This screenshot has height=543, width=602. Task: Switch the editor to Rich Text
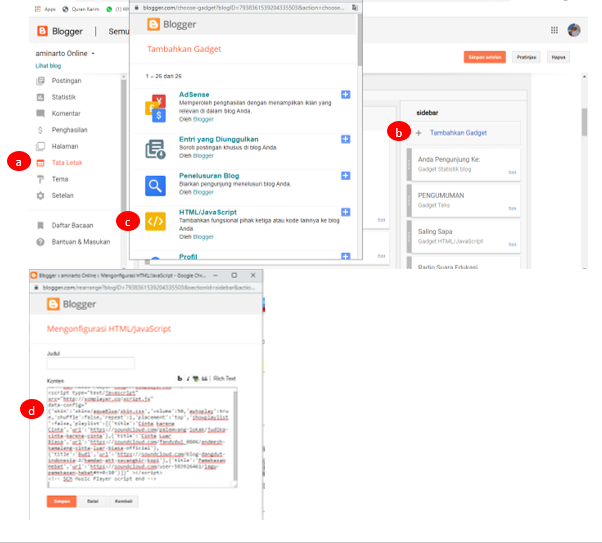[x=225, y=379]
